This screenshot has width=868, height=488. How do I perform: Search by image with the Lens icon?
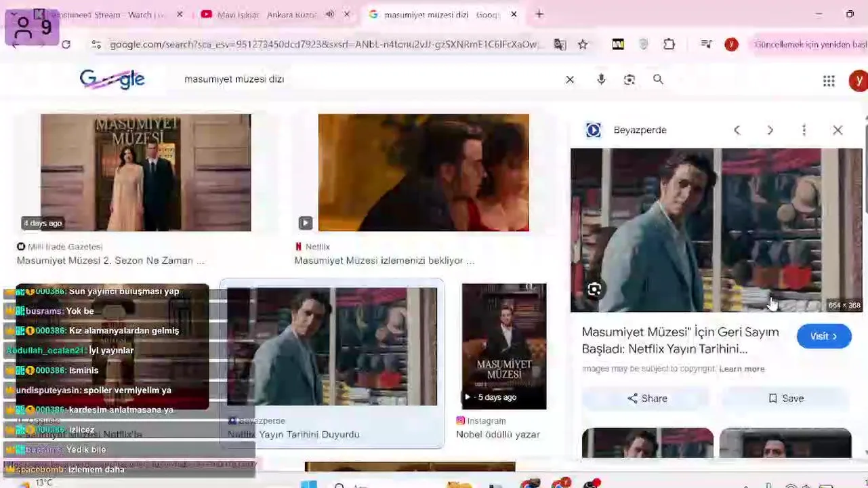pos(629,79)
